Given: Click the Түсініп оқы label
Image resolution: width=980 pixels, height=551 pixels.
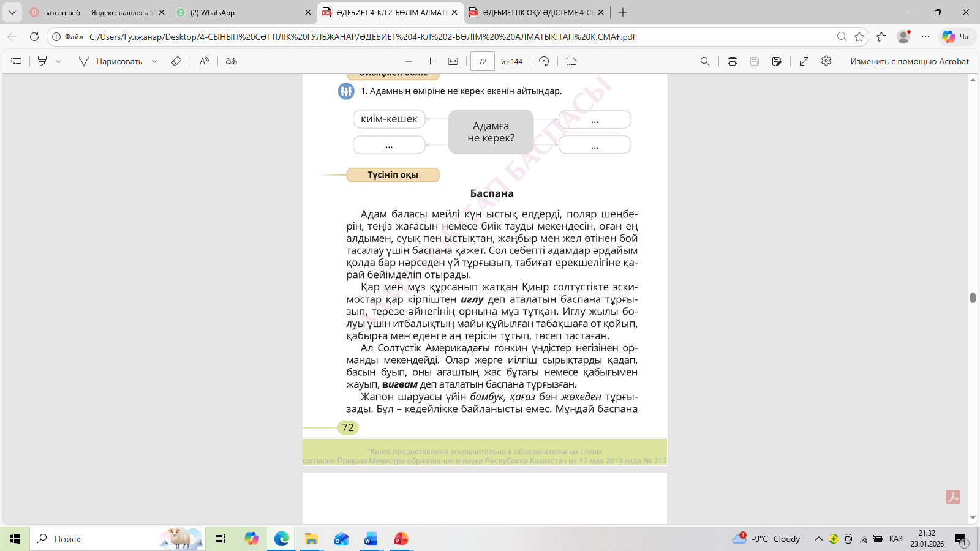Looking at the screenshot, I should (393, 175).
